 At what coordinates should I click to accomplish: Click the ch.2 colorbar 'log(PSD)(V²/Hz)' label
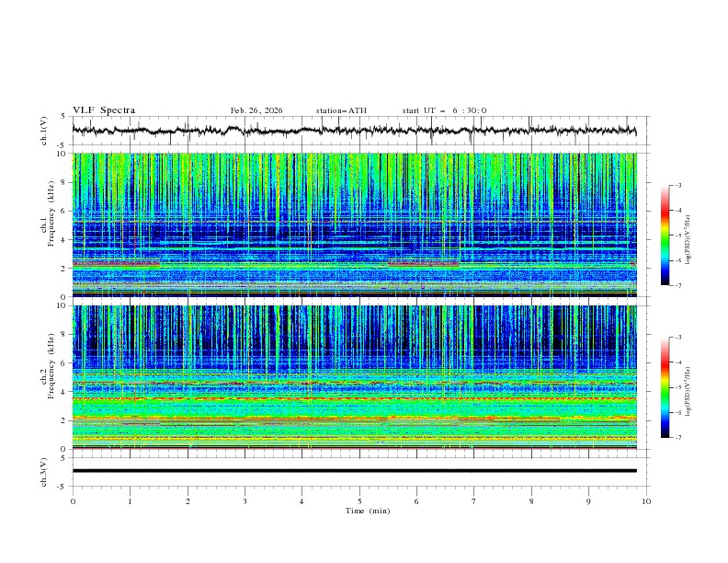coord(688,392)
